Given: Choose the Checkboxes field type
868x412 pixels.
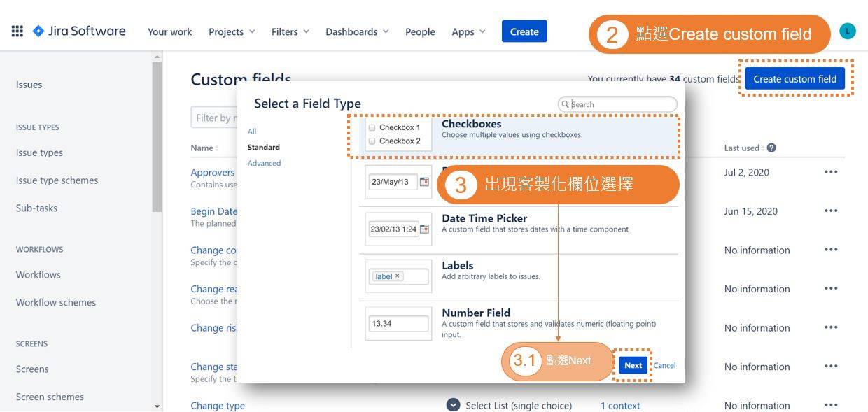Looking at the screenshot, I should [x=519, y=135].
